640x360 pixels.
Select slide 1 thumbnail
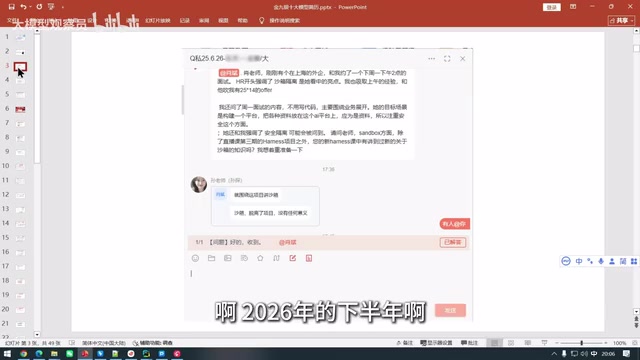coord(20,37)
